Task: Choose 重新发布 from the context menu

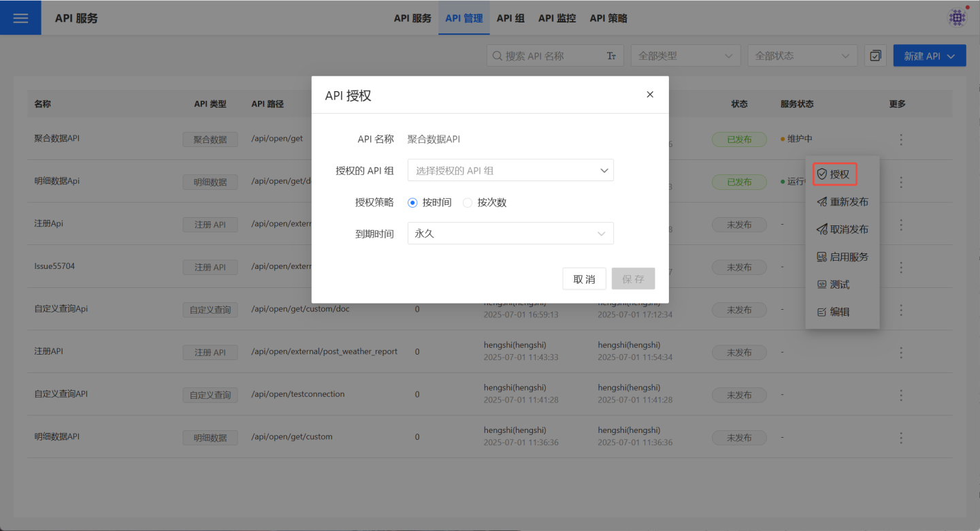Action: 843,202
